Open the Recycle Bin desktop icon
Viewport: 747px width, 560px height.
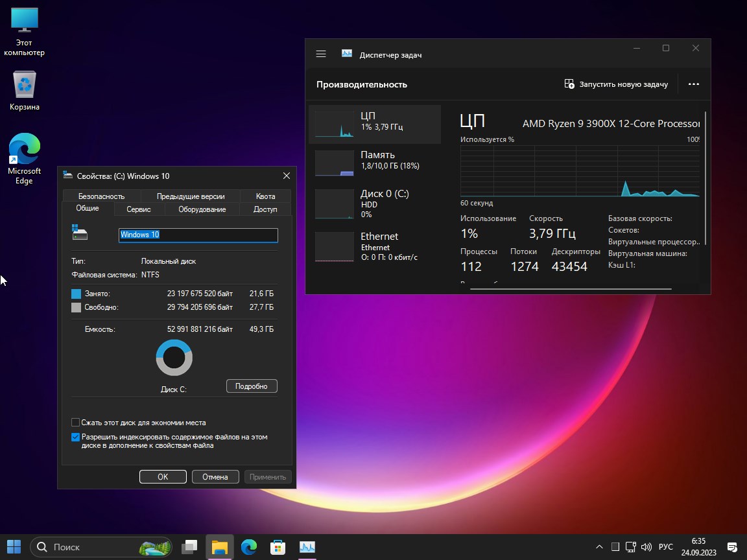pyautogui.click(x=25, y=91)
